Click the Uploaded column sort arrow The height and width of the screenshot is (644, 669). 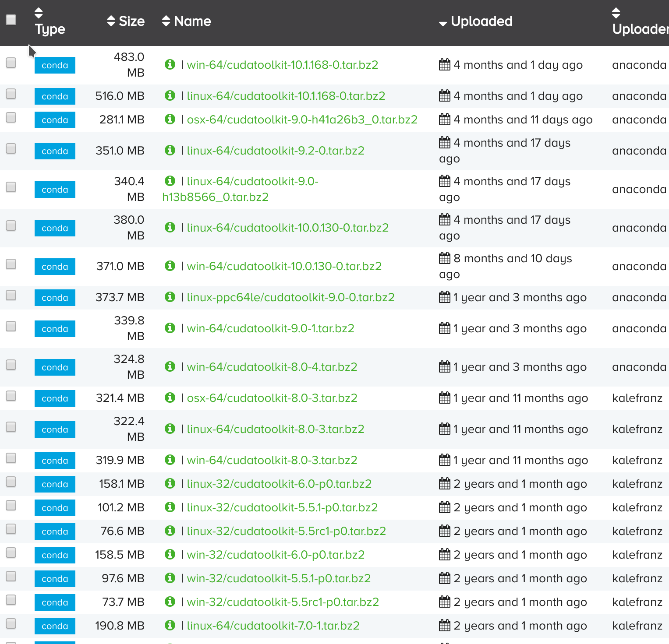coord(443,24)
